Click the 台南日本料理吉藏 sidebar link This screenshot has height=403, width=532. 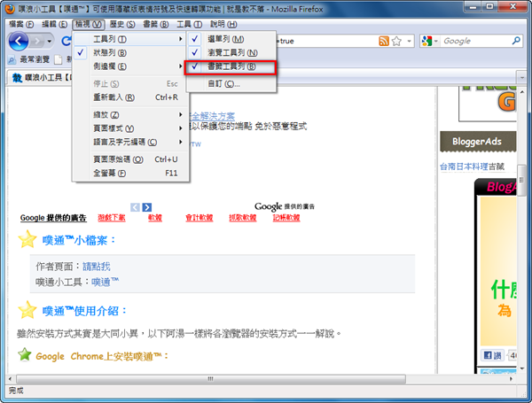click(x=472, y=167)
